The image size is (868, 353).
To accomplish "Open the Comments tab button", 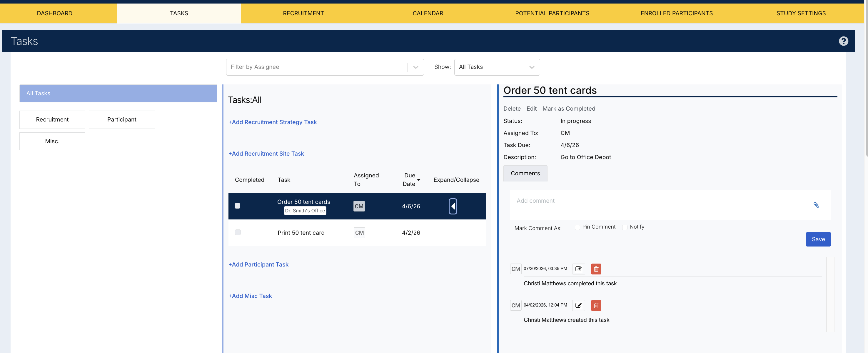I will tap(525, 173).
